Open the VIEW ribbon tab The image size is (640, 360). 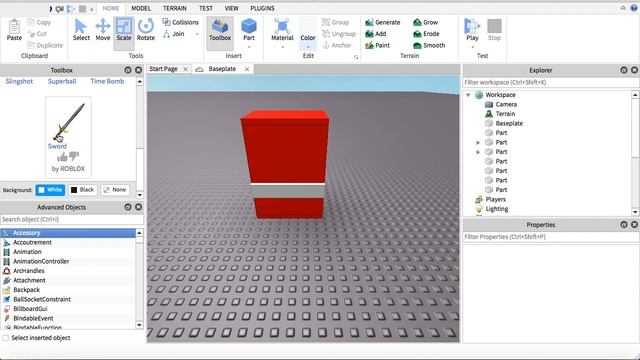point(231,8)
